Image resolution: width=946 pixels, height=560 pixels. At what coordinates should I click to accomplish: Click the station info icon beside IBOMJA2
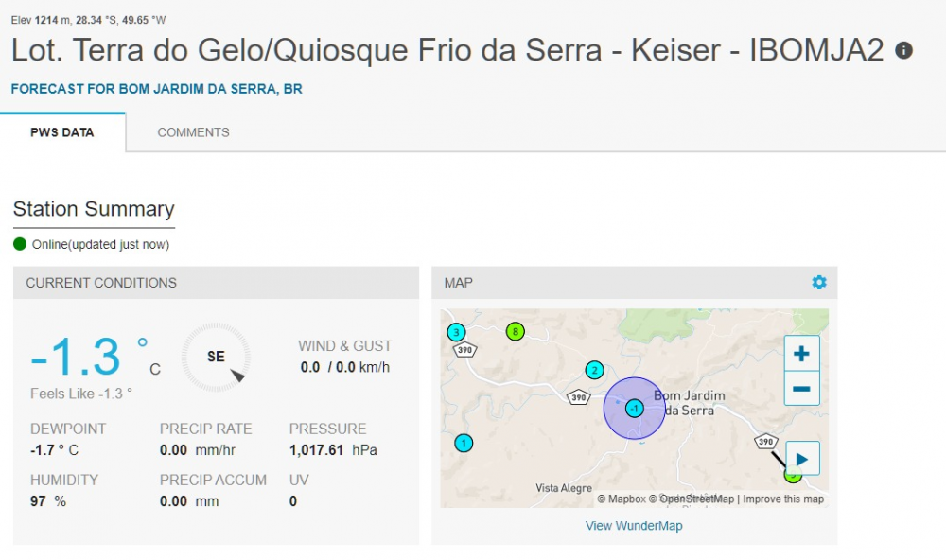904,50
